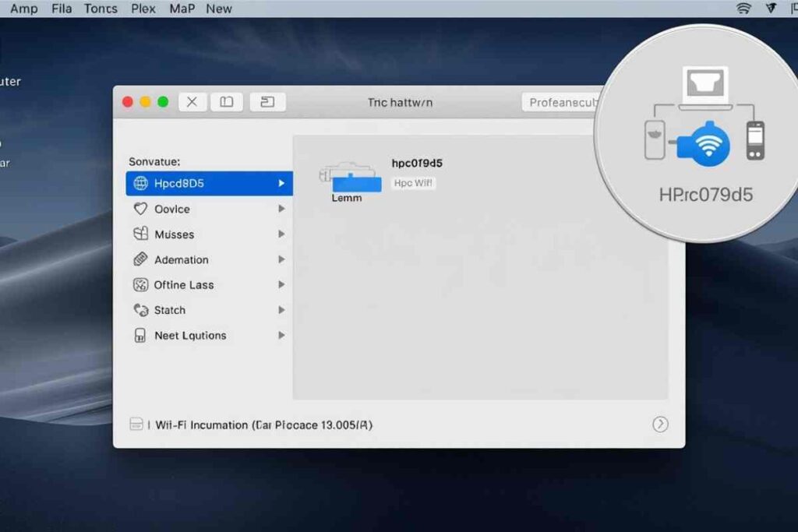Image resolution: width=798 pixels, height=532 pixels.
Task: Click the Statch sidebar icon
Action: (143, 310)
